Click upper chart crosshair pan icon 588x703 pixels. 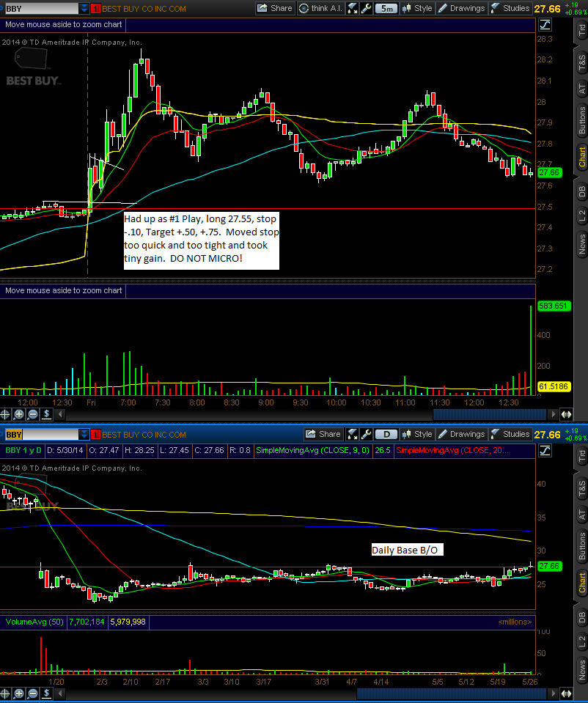point(5,414)
